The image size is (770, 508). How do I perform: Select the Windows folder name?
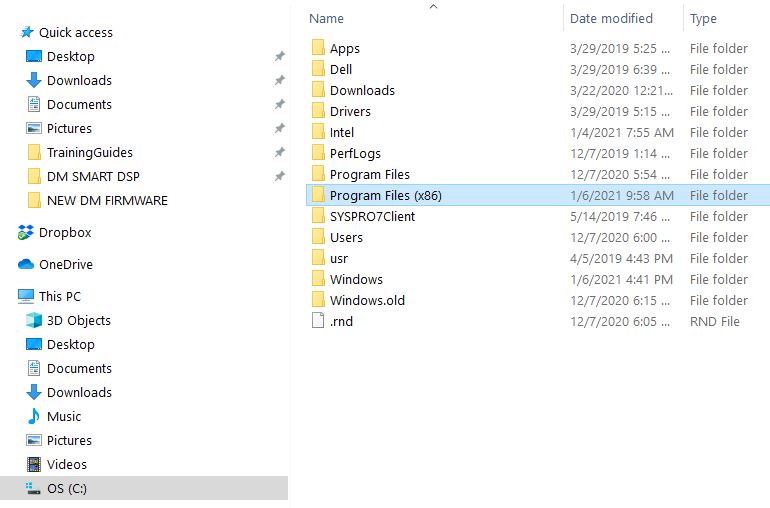[356, 279]
